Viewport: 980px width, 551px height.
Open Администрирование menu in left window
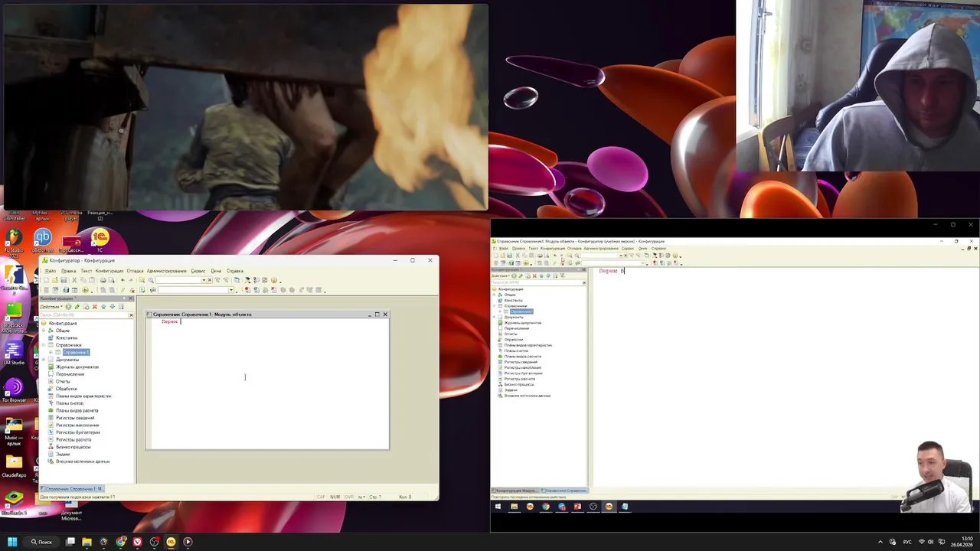pos(167,271)
